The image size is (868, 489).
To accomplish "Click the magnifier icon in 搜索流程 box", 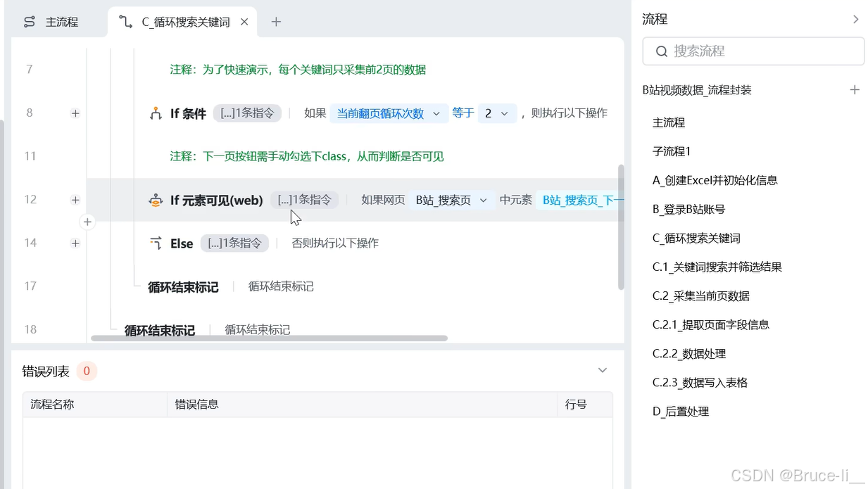I will pos(661,51).
